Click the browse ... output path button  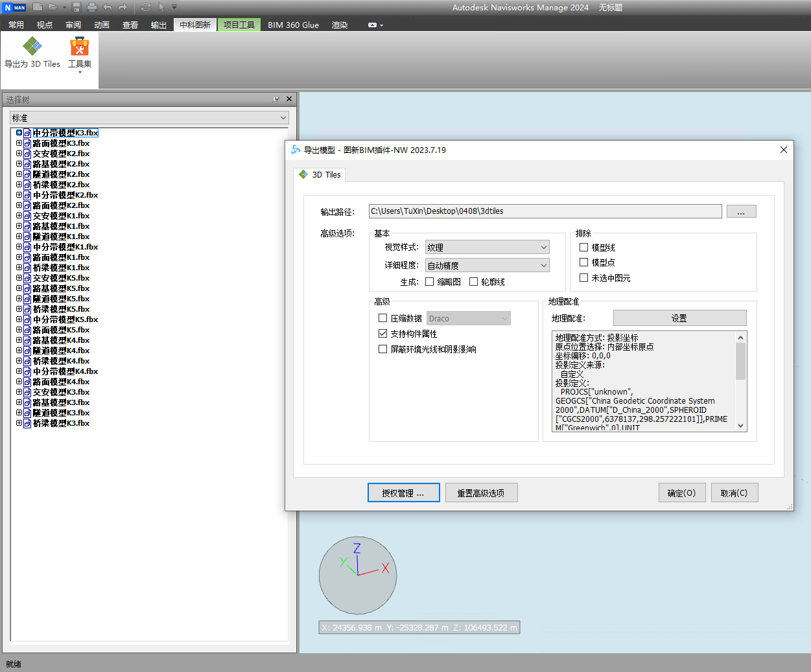741,211
